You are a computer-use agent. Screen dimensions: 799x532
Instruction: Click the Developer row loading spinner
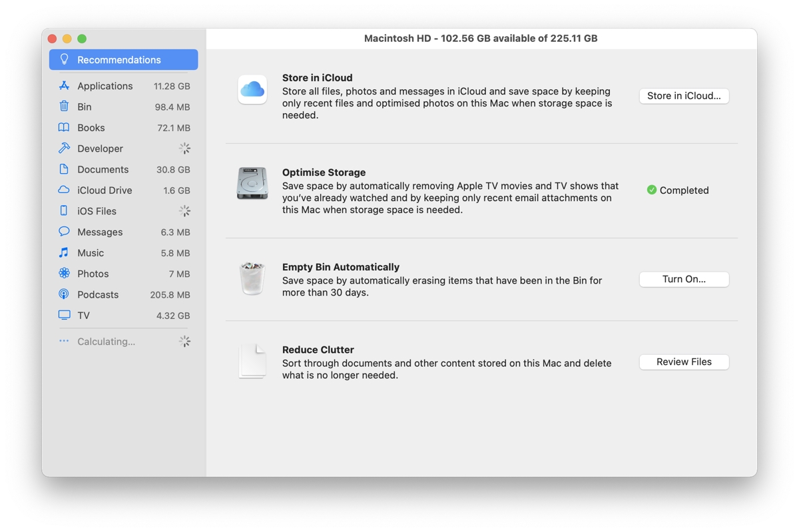pyautogui.click(x=184, y=148)
